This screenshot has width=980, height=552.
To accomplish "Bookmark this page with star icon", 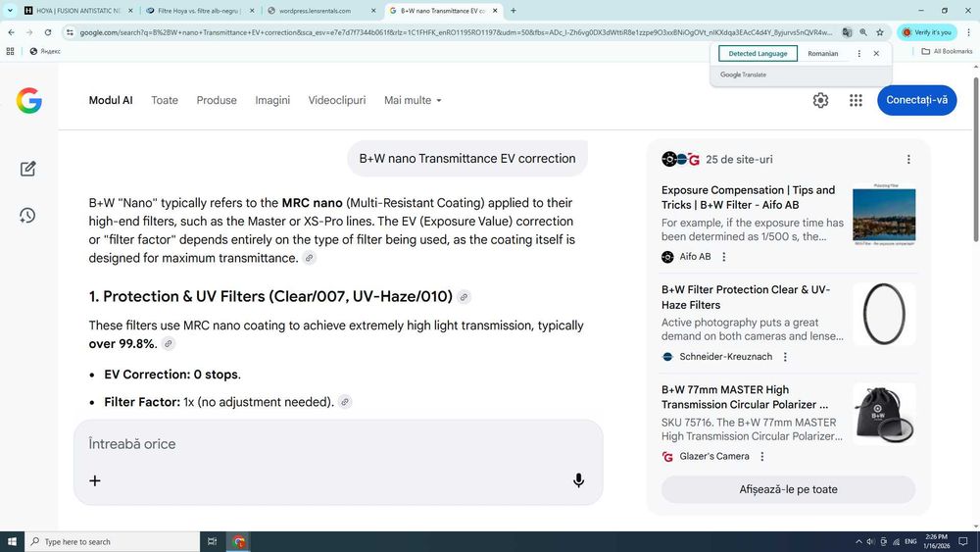I will coord(880,32).
